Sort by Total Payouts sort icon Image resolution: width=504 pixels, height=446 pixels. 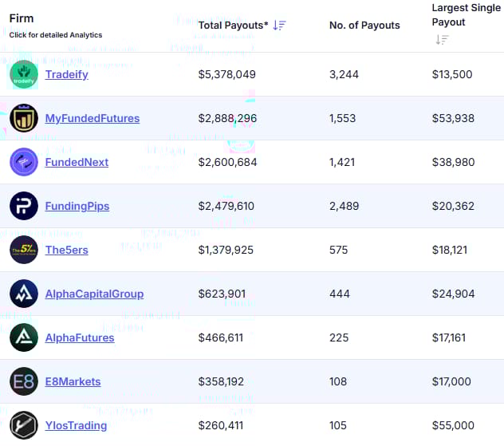coord(279,25)
